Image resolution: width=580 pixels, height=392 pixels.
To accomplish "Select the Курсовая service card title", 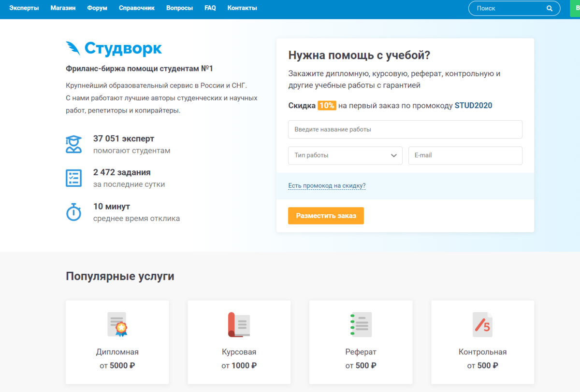I will [x=239, y=352].
